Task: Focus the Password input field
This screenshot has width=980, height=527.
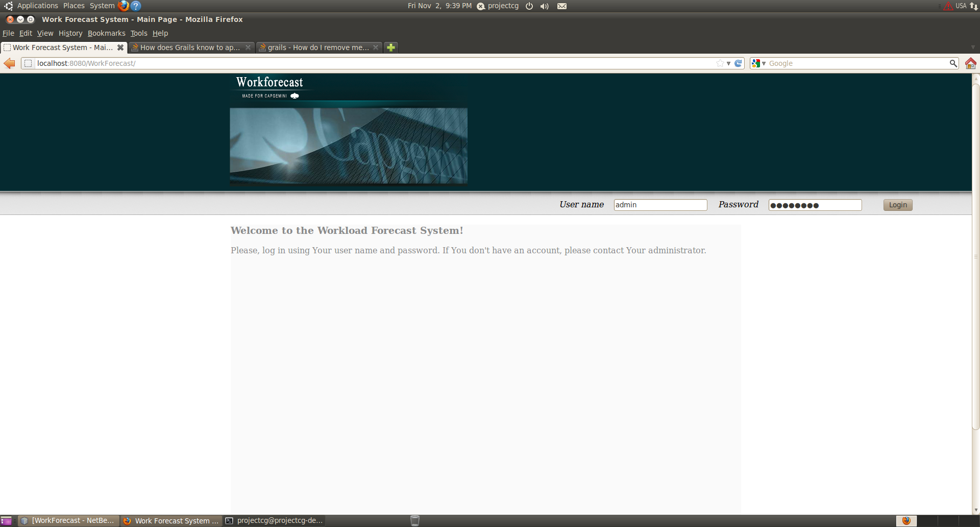Action: pyautogui.click(x=815, y=205)
